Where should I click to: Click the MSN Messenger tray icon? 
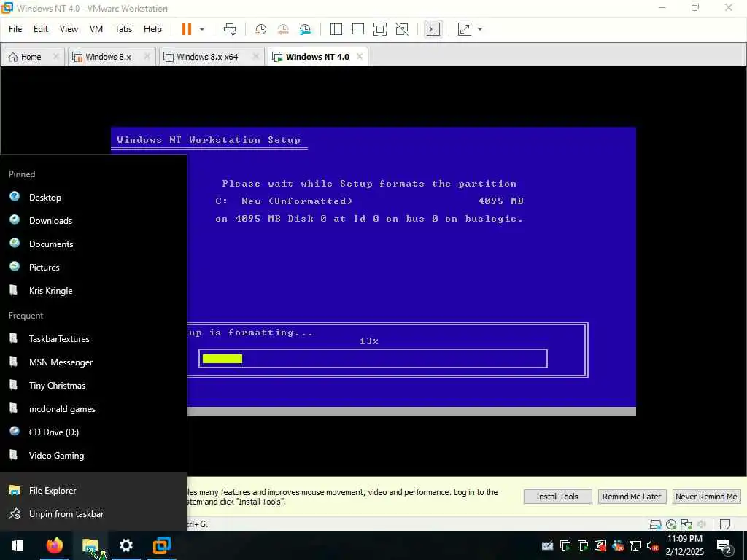[618, 545]
